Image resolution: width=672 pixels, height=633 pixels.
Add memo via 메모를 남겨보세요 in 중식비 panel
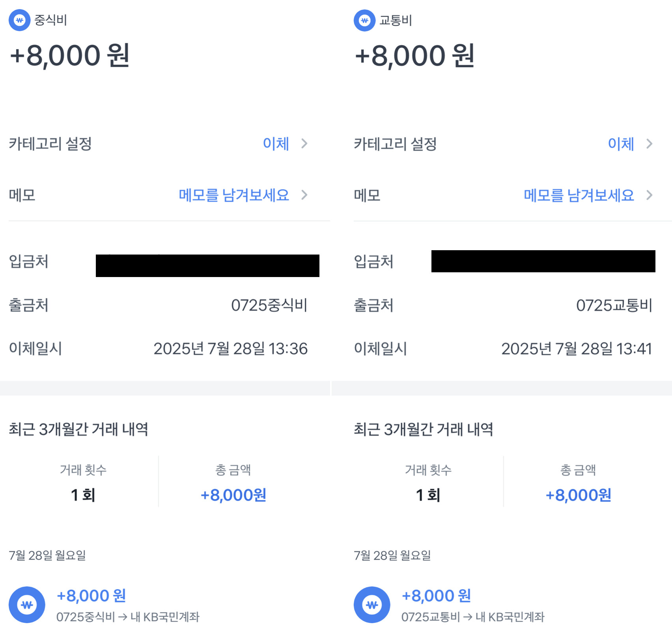[x=234, y=195]
